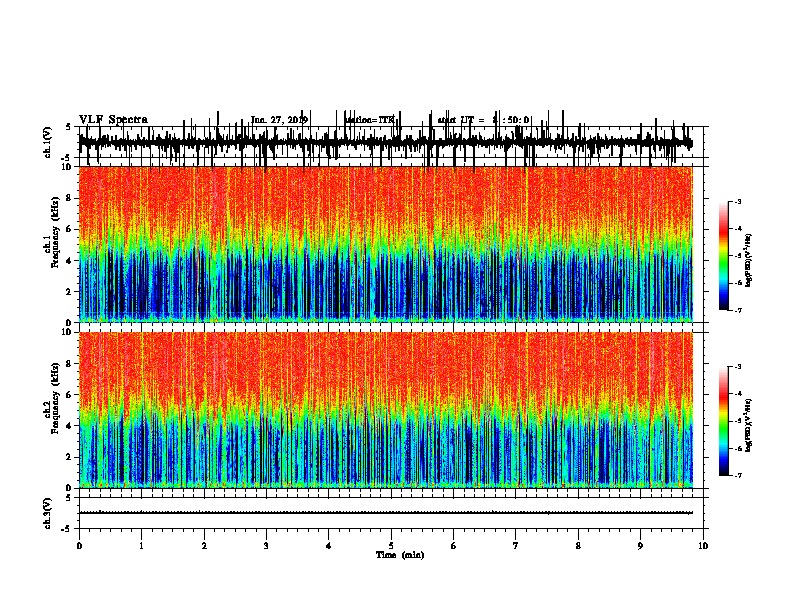Click time axis tick label 9
792x612 pixels.
click(640, 546)
